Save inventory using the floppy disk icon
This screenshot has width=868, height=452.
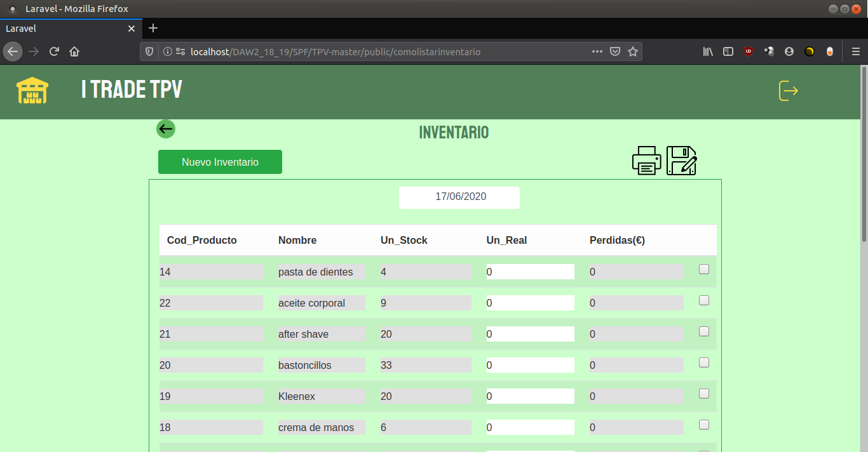pyautogui.click(x=681, y=161)
